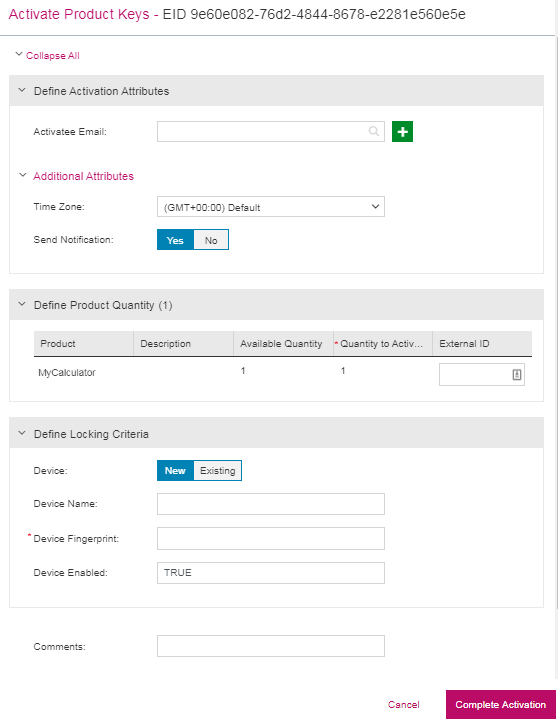The height and width of the screenshot is (723, 558).
Task: Click the Comments text field
Action: coord(271,646)
